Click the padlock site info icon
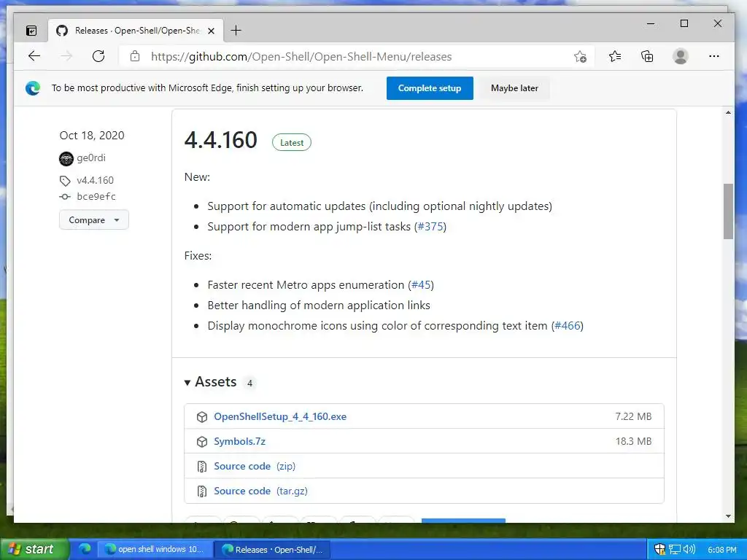The width and height of the screenshot is (747, 560). pyautogui.click(x=135, y=56)
